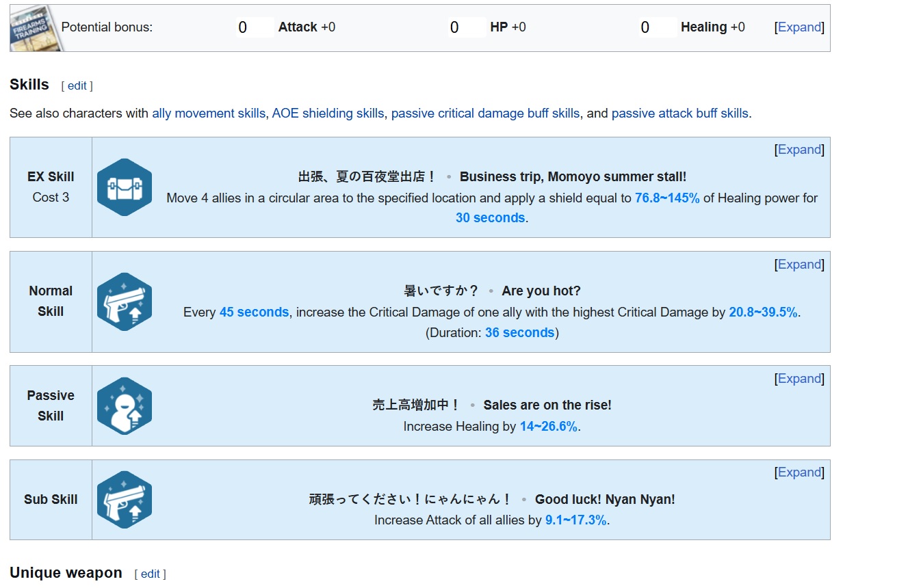Click the 30 seconds duration text

coord(491,218)
